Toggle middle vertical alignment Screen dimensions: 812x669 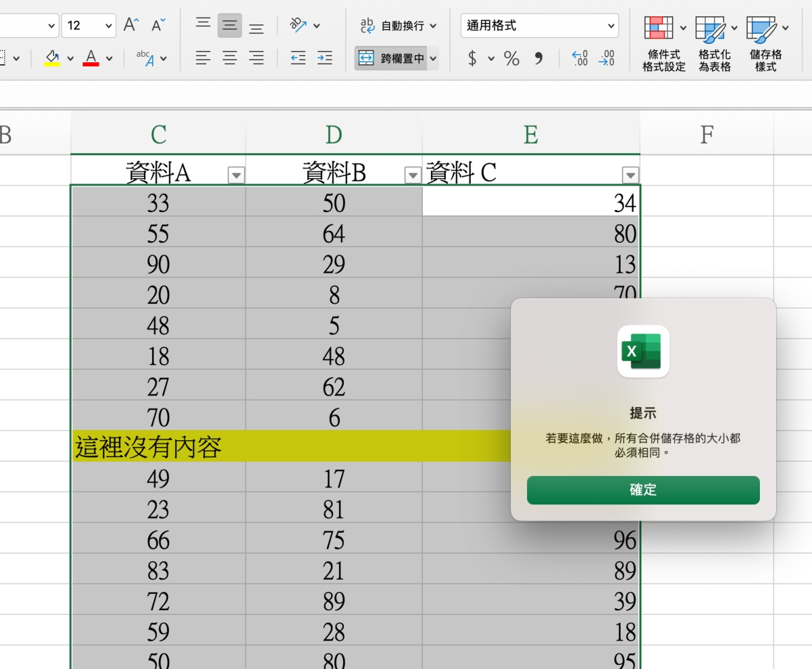pos(229,26)
